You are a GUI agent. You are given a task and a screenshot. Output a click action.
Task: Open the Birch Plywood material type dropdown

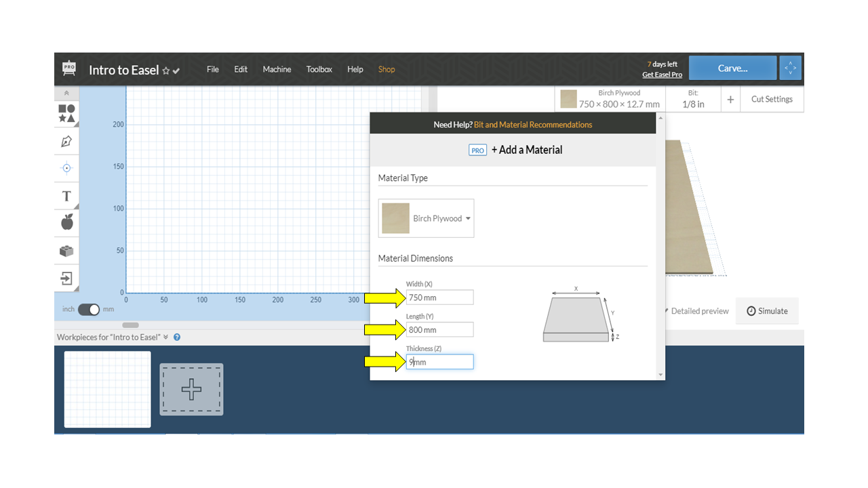tap(427, 218)
